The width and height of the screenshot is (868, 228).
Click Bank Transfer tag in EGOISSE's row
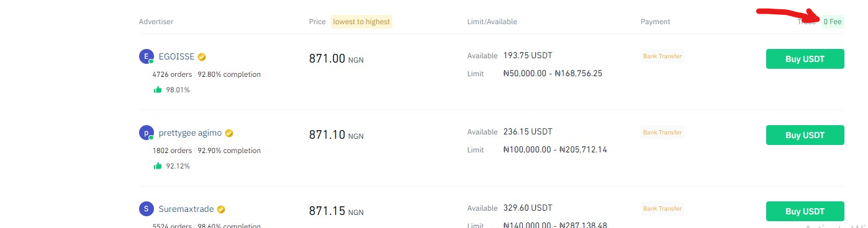(x=662, y=56)
